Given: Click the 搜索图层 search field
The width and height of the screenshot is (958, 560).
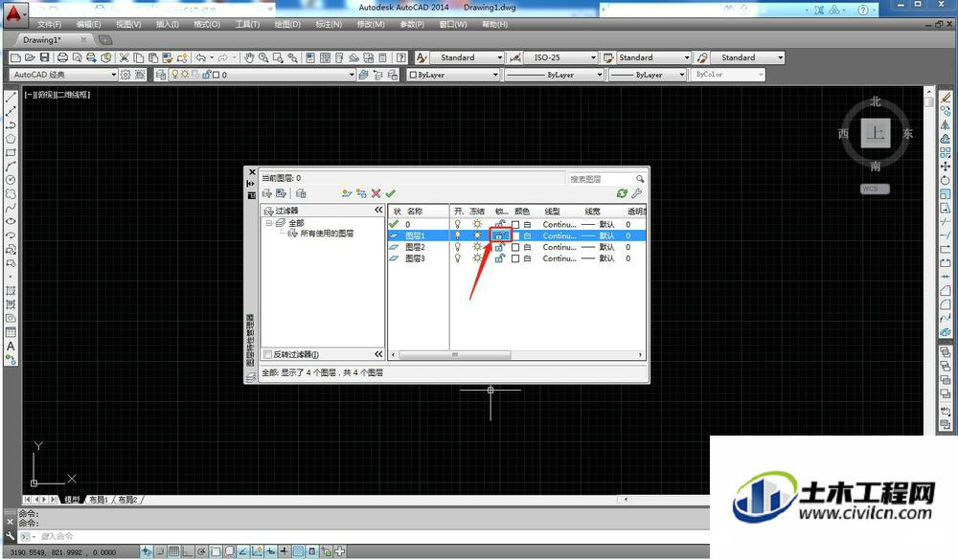Looking at the screenshot, I should (600, 179).
